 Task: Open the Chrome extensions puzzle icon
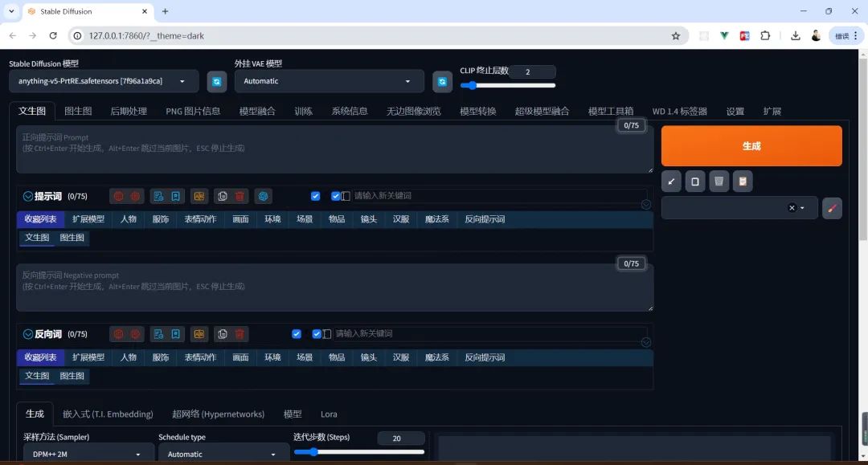[x=765, y=36]
